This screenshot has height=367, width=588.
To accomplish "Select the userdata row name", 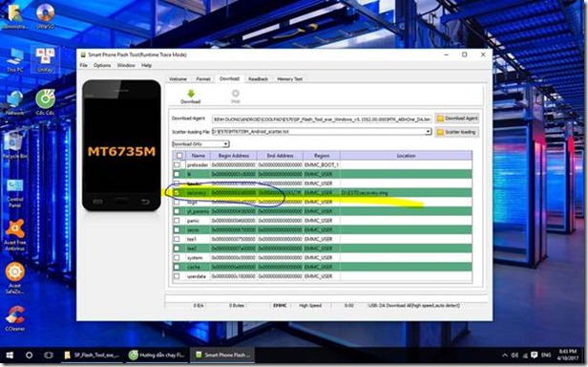I will click(197, 276).
